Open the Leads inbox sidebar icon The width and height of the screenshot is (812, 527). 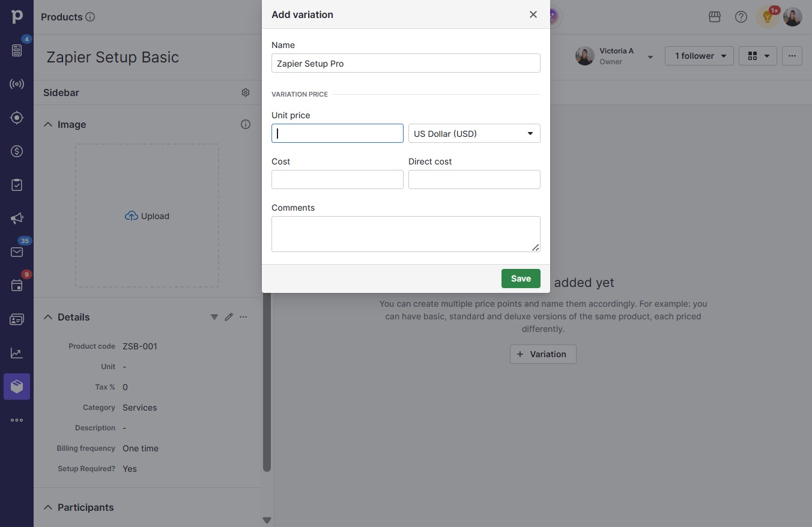tap(17, 50)
